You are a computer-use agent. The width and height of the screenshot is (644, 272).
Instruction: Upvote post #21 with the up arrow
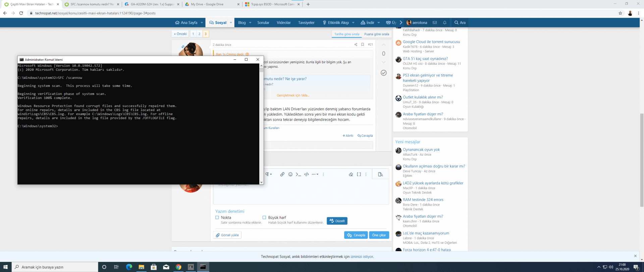[384, 45]
